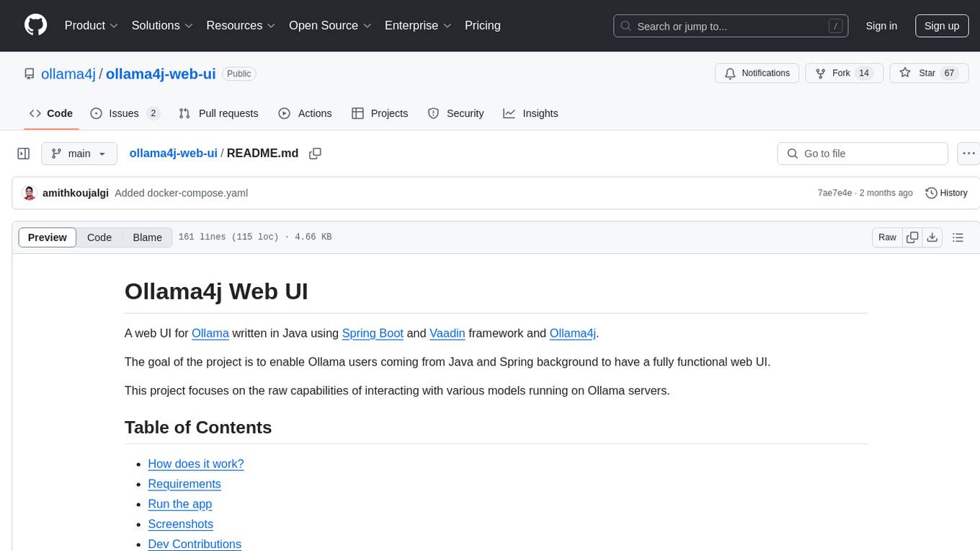
Task: Open the Projects tab
Action: coord(380,113)
